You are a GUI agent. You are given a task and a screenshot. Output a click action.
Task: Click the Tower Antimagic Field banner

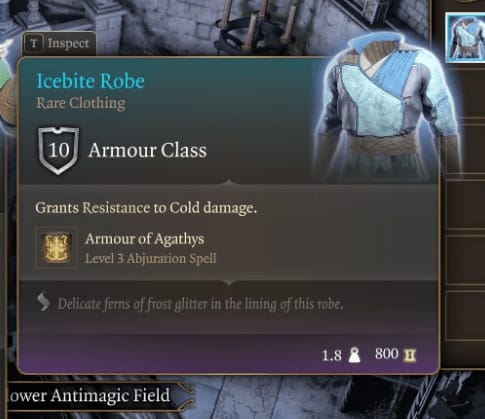[95, 396]
